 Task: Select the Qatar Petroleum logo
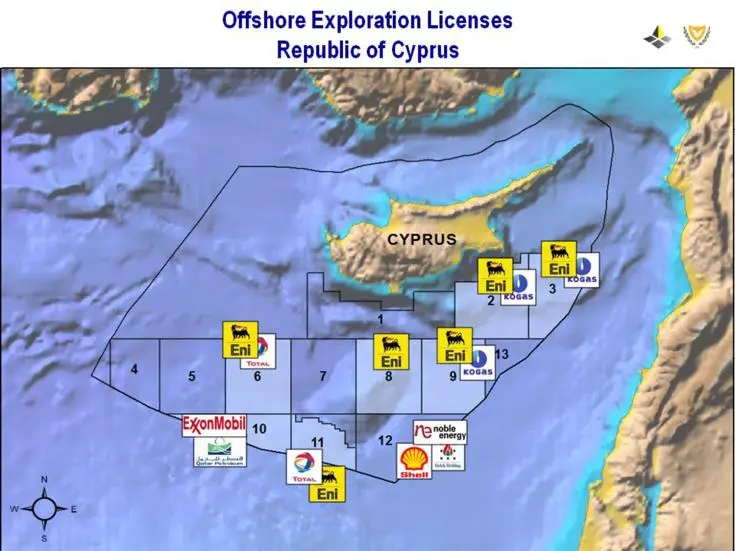coord(219,453)
